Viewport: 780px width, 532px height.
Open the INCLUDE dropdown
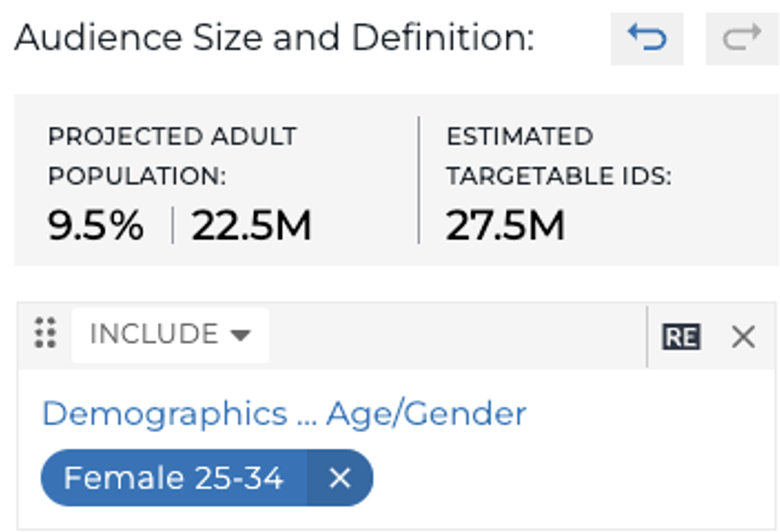point(170,335)
